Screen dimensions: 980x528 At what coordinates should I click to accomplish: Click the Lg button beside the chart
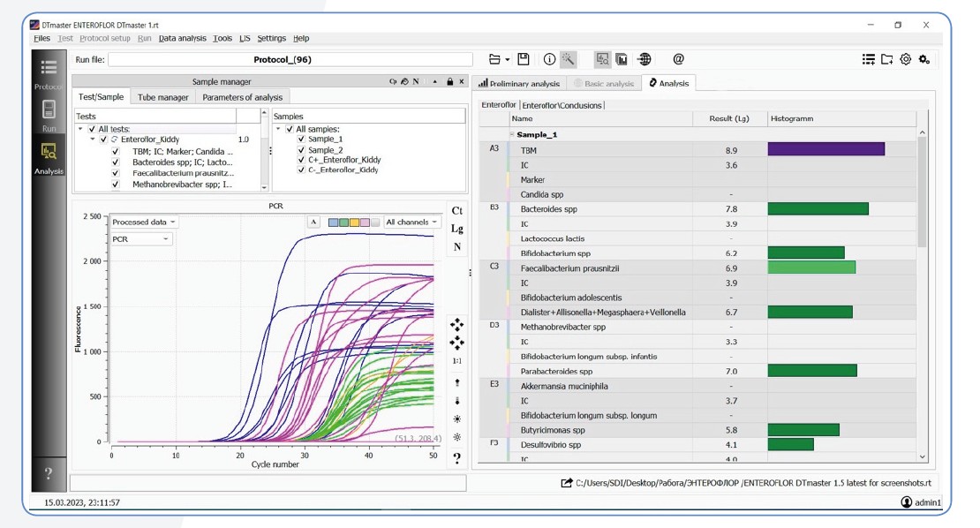[456, 229]
